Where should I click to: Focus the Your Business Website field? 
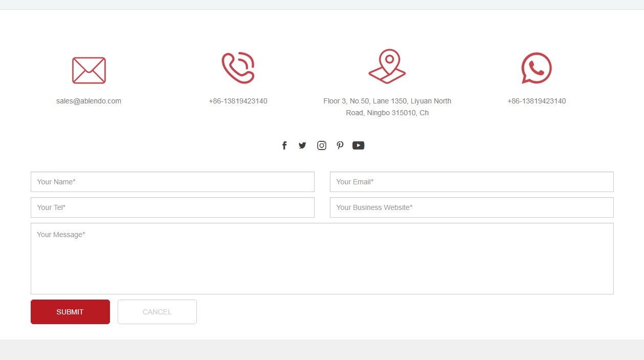coord(472,207)
